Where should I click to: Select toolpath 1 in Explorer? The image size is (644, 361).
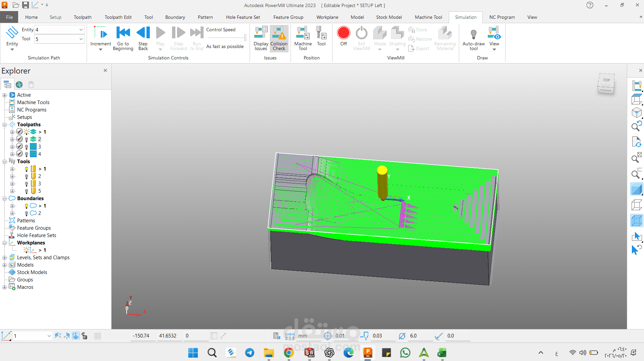click(45, 132)
